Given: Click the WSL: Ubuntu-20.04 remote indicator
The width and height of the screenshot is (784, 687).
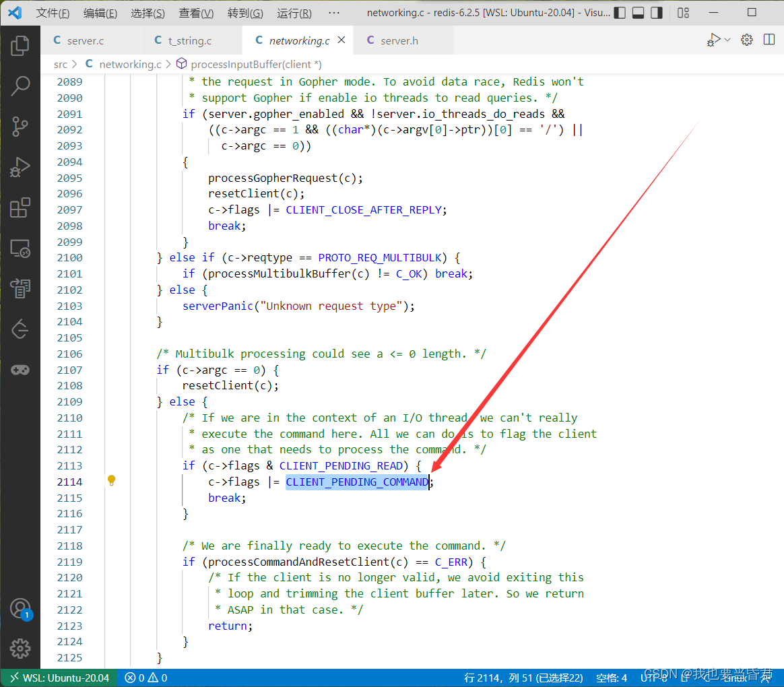Looking at the screenshot, I should [59, 678].
